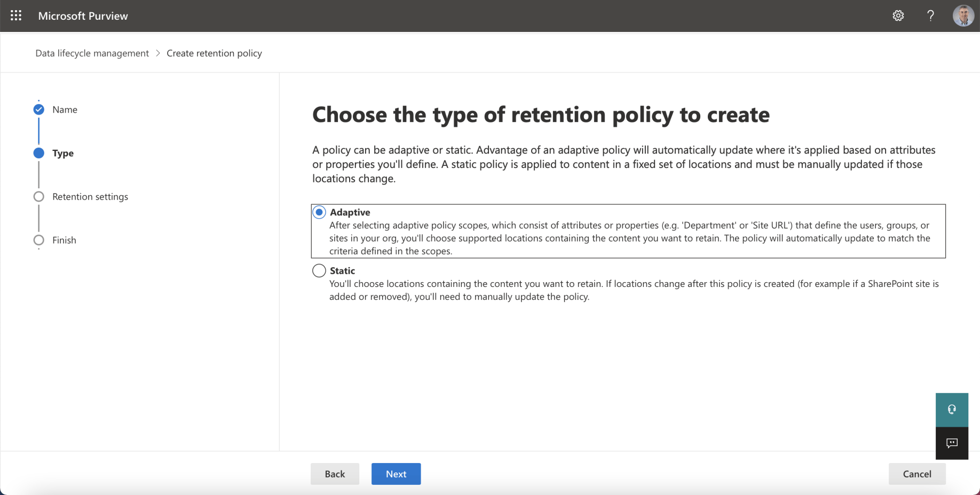The height and width of the screenshot is (495, 980).
Task: Click the Finish step circle
Action: coord(39,241)
